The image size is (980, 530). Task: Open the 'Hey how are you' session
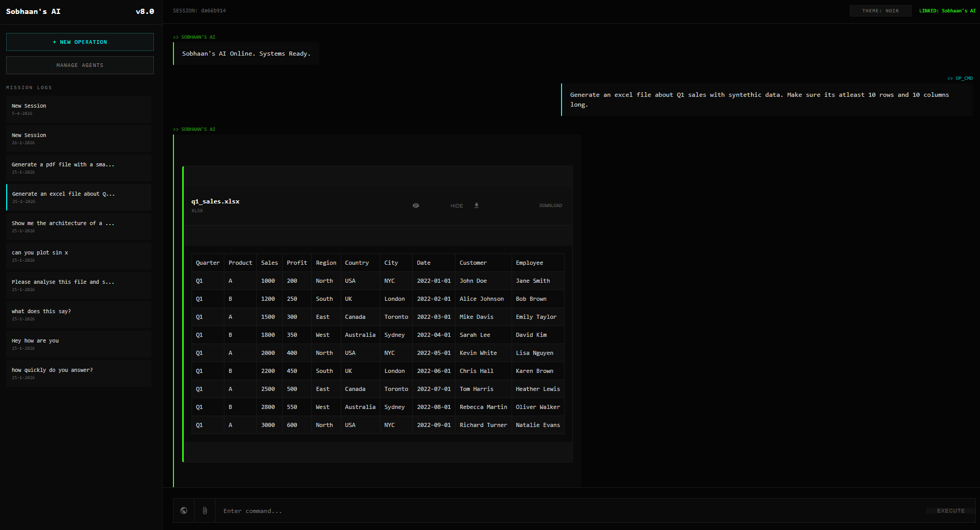78,344
